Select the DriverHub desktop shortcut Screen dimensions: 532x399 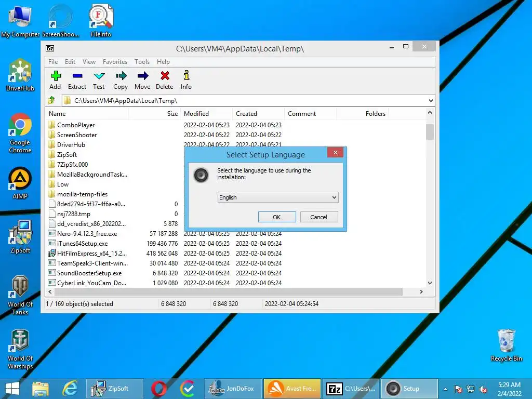point(20,75)
